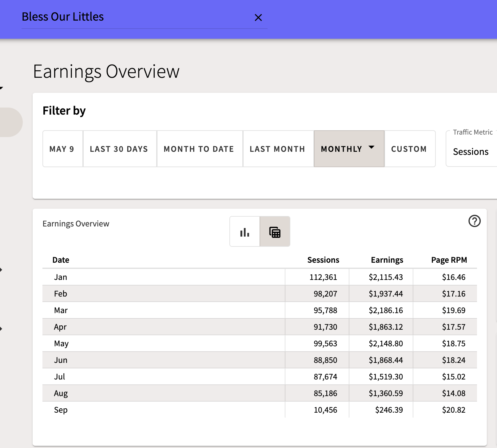Switch to table view
Screen dimensions: 497x448
pos(275,231)
